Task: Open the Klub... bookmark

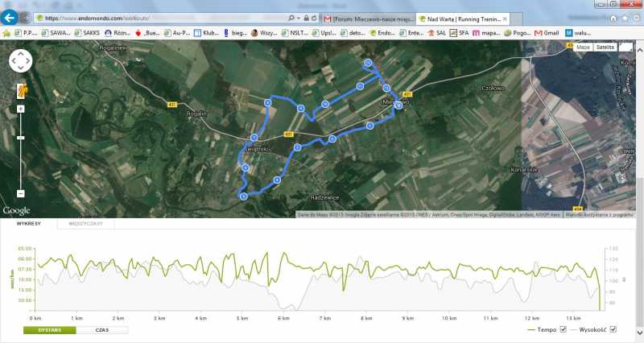Action: [x=206, y=33]
